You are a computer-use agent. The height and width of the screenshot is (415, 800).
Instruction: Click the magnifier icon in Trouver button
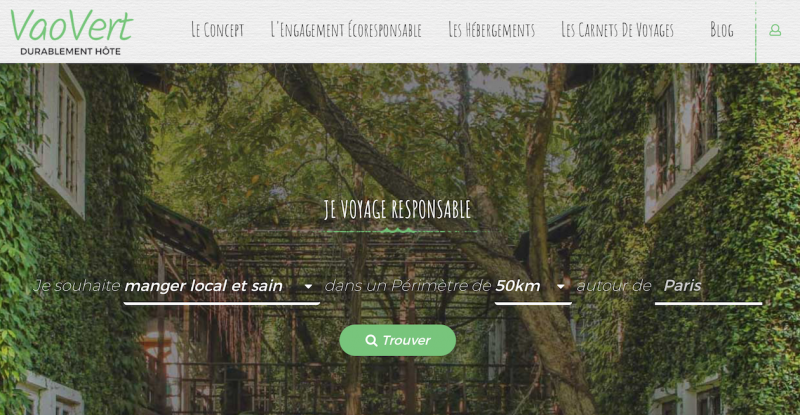[x=371, y=340]
